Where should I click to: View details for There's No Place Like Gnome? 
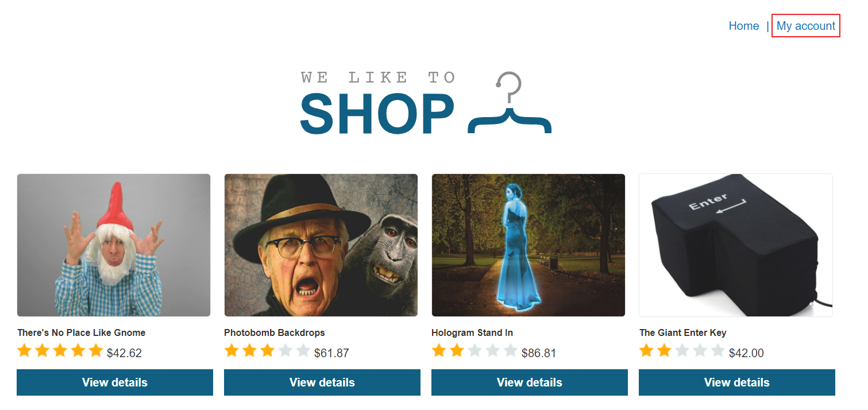[x=115, y=382]
